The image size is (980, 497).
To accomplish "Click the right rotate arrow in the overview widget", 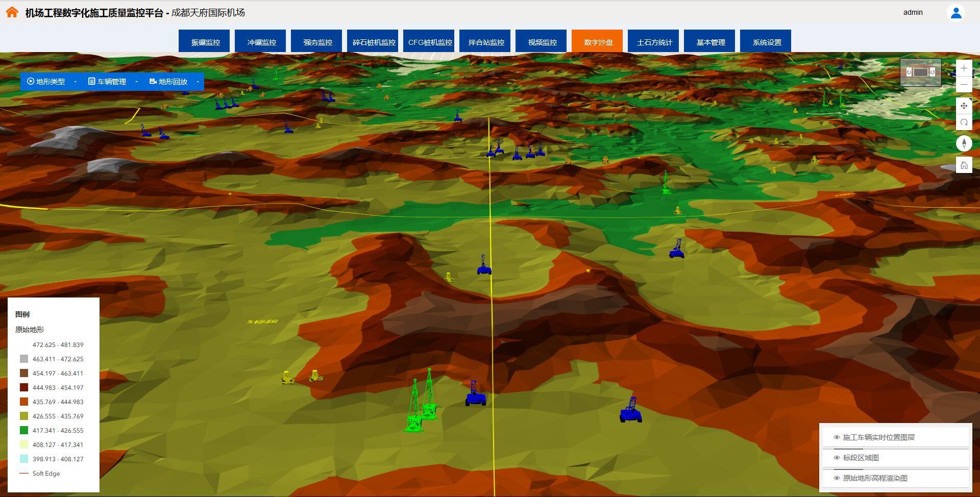I will 932,72.
